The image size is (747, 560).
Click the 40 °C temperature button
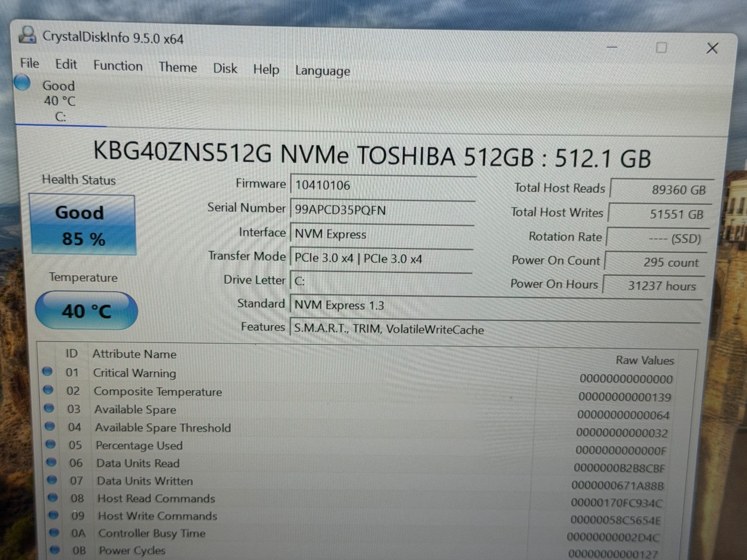(86, 311)
